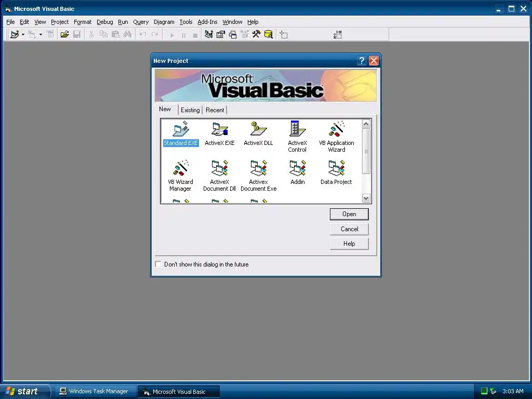Image resolution: width=532 pixels, height=399 pixels.
Task: Switch to the Recent tab
Action: [215, 110]
